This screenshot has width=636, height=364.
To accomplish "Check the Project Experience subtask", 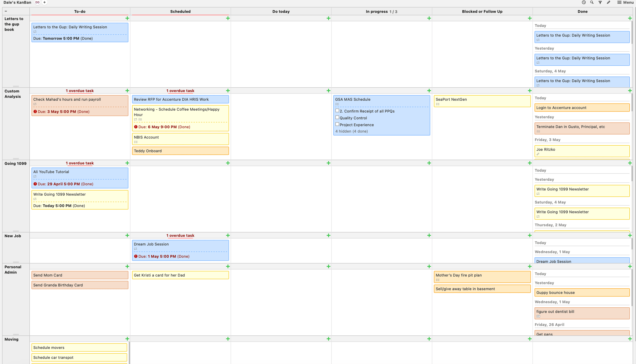I will click(337, 124).
